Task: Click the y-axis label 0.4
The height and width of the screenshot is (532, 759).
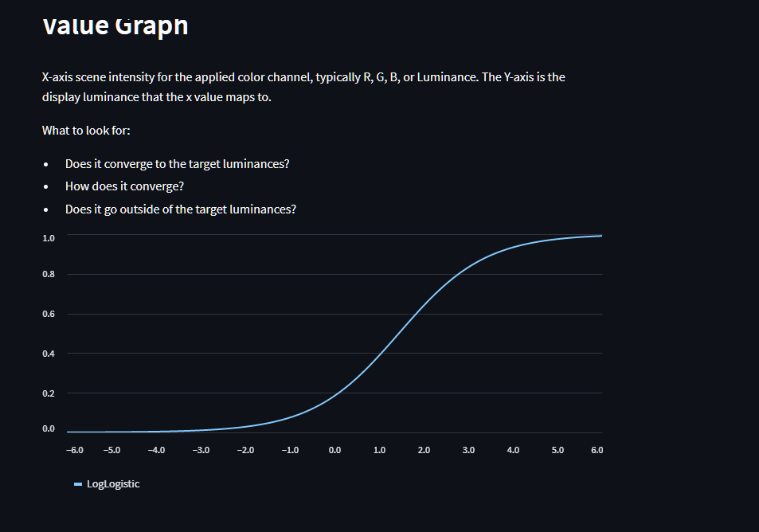Action: (x=49, y=354)
